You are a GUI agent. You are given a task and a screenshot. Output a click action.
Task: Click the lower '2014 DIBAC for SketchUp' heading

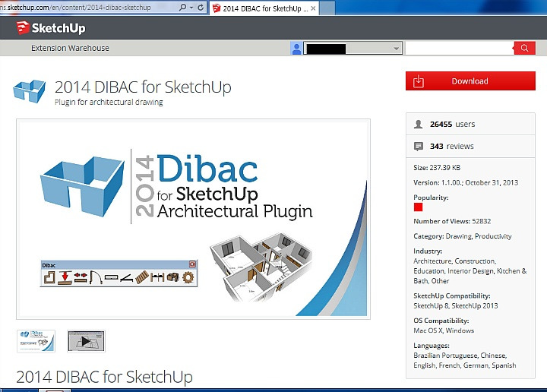coord(104,377)
